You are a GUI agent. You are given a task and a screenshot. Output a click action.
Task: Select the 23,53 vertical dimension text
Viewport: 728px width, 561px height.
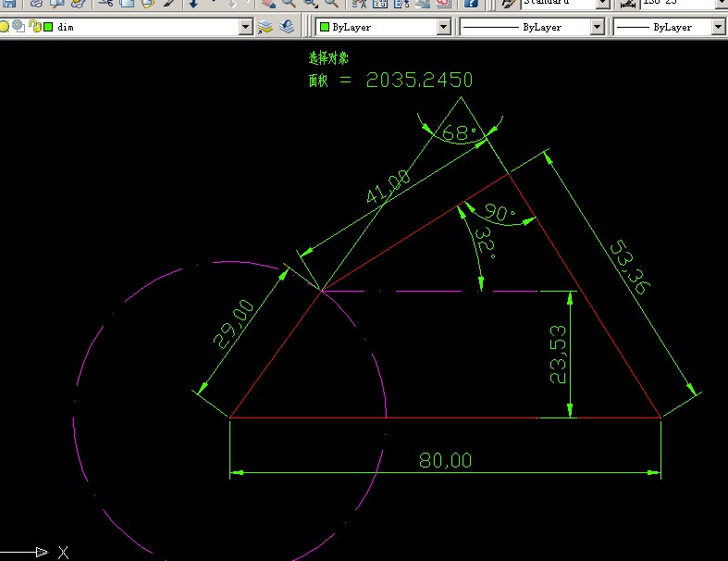click(x=558, y=355)
